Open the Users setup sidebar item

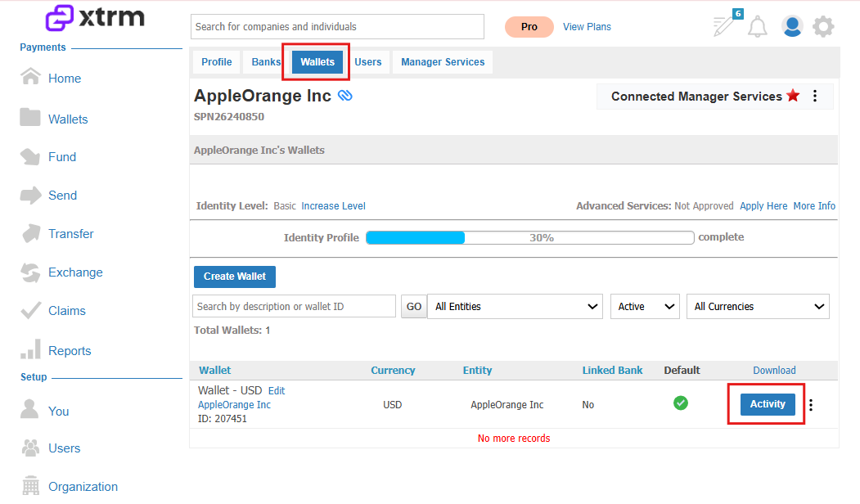[64, 448]
